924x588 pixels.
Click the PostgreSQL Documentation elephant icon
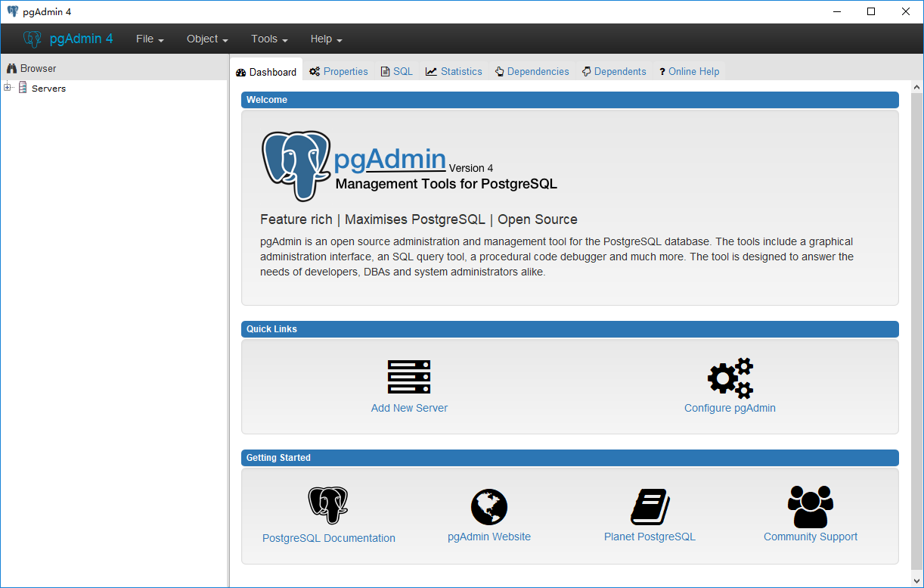point(328,506)
